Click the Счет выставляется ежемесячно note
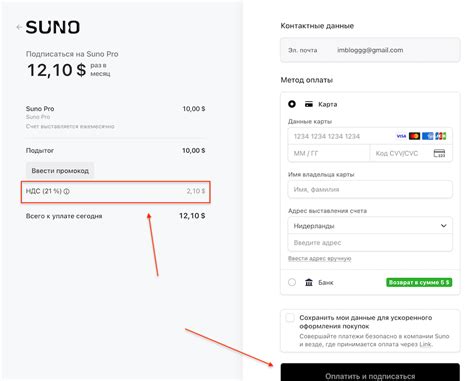The height and width of the screenshot is (381, 474). [70, 126]
